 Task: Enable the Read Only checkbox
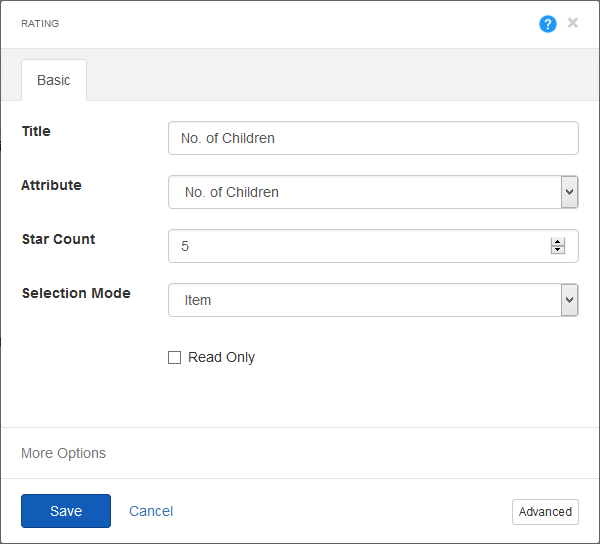(174, 357)
